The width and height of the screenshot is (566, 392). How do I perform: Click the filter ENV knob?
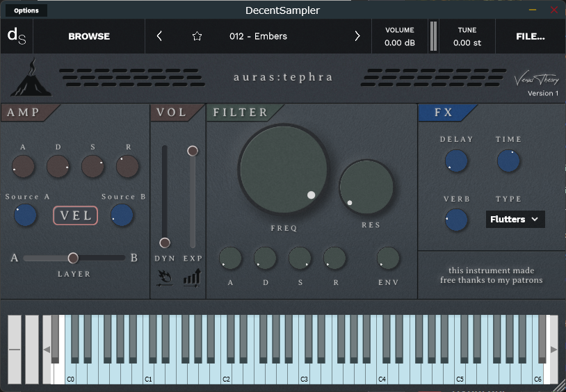(x=388, y=258)
